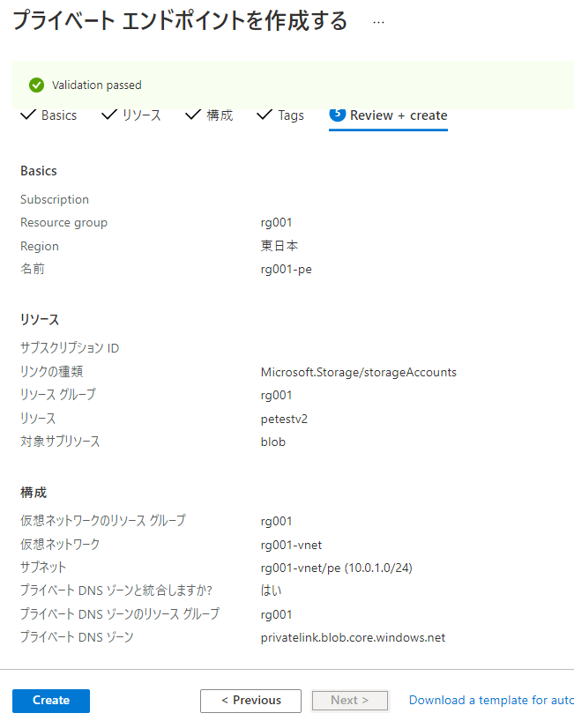Image resolution: width=574 pixels, height=728 pixels.
Task: Click the Microsoft.Storage/storageAccounts value
Action: (358, 372)
